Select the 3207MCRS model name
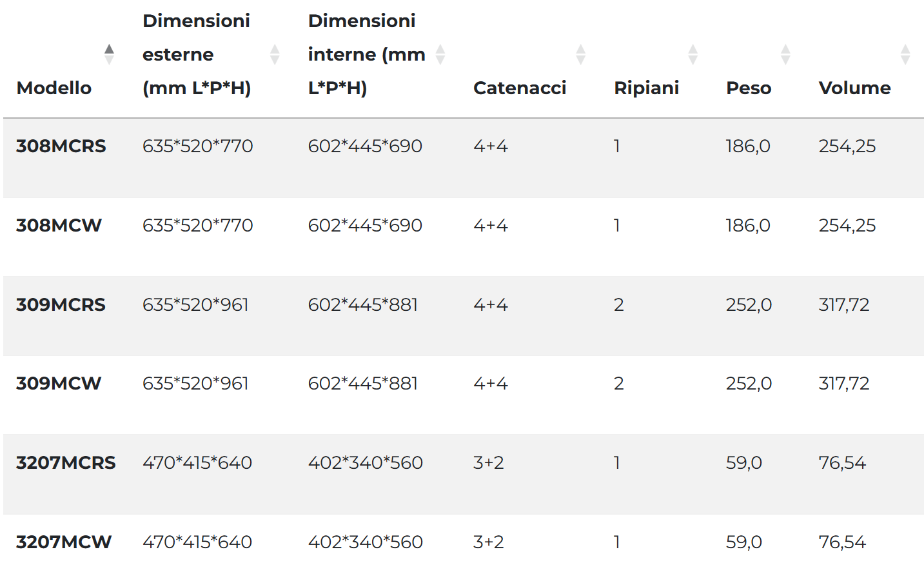This screenshot has width=924, height=574. click(x=66, y=462)
